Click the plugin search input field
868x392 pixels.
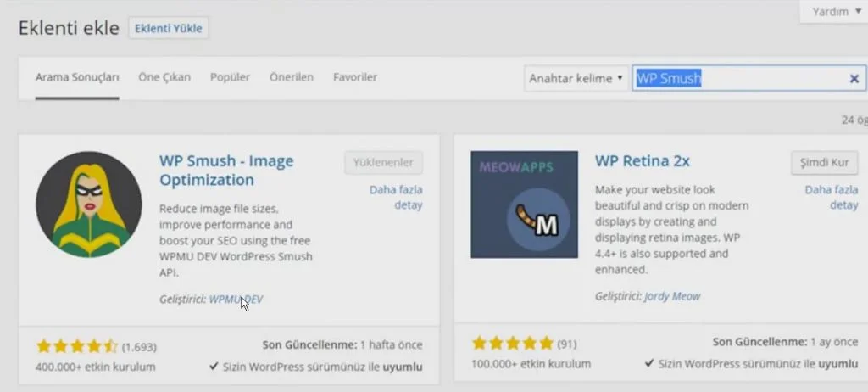pos(737,79)
